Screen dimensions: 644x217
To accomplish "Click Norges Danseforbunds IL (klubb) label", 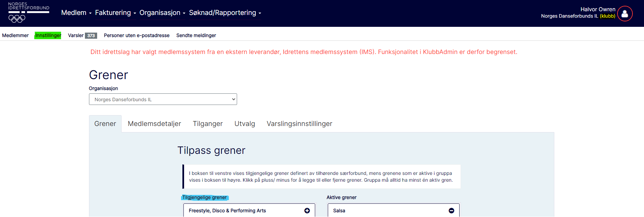I will (578, 16).
